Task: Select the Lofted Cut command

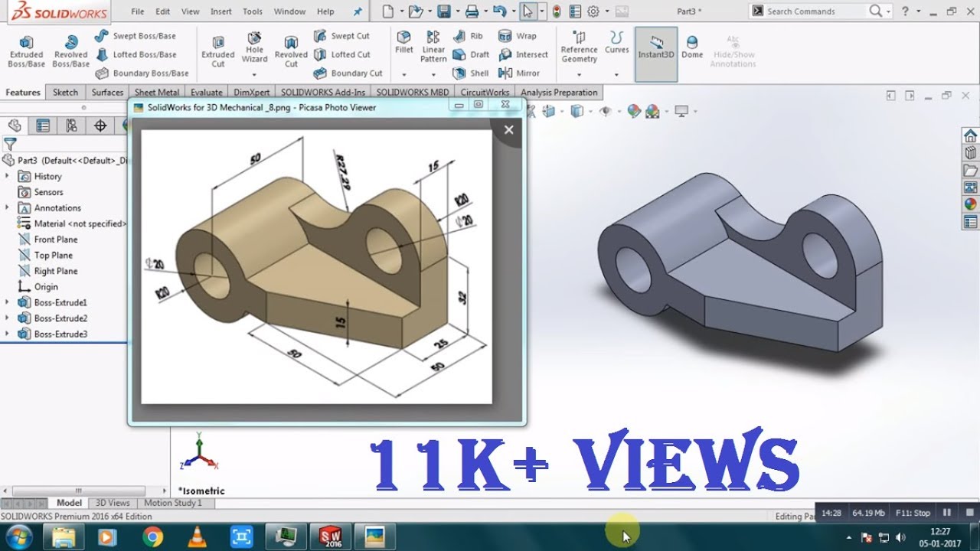Action: 341,54
